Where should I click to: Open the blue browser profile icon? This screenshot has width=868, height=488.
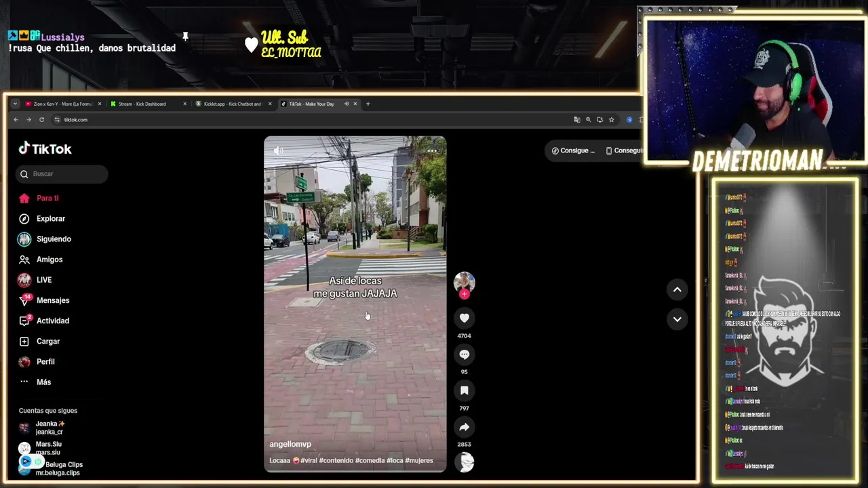pos(629,120)
